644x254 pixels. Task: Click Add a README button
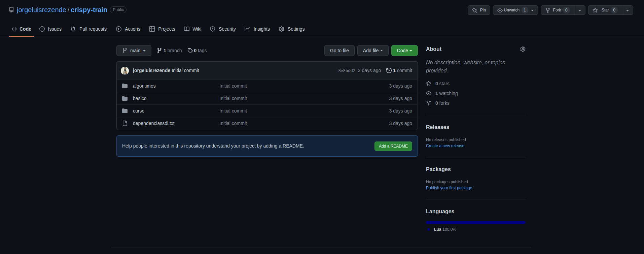point(393,146)
